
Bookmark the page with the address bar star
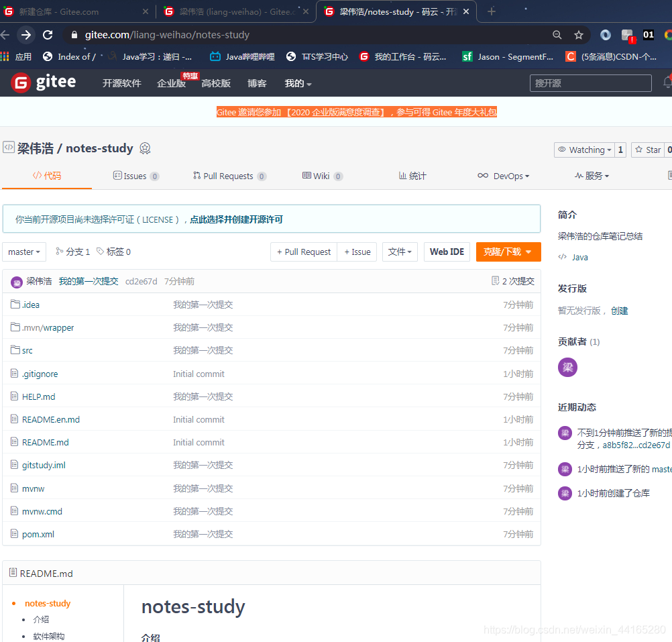(x=577, y=34)
